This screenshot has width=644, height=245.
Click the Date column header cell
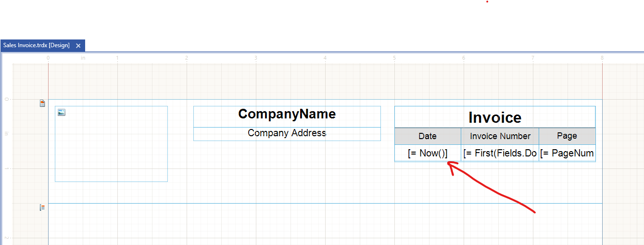(427, 136)
